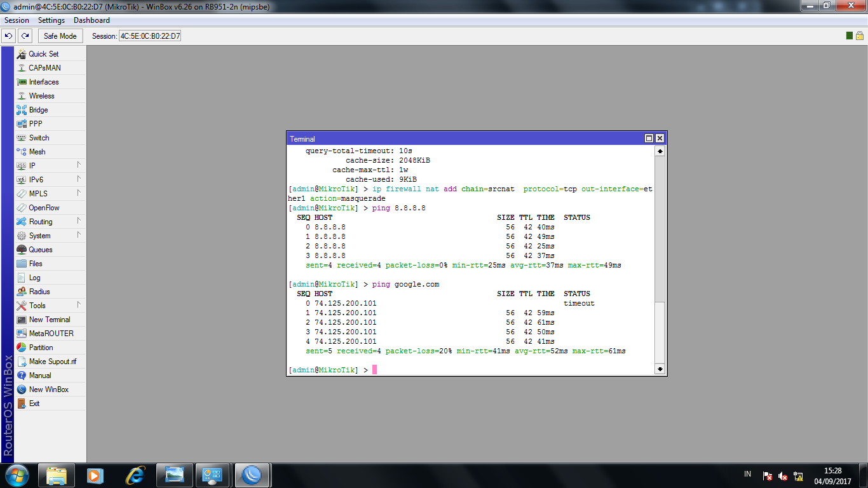Close the Terminal window
The width and height of the screenshot is (868, 488).
660,139
